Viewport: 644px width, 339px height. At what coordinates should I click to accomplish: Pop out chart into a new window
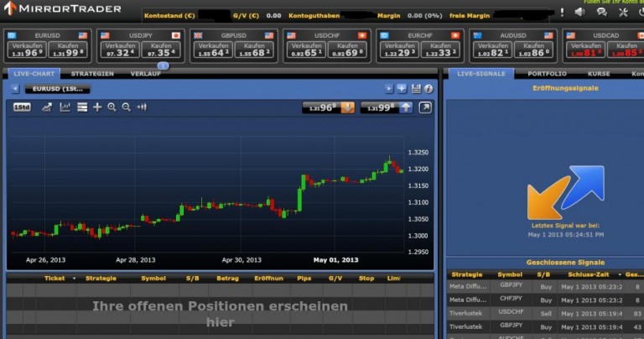[x=425, y=107]
